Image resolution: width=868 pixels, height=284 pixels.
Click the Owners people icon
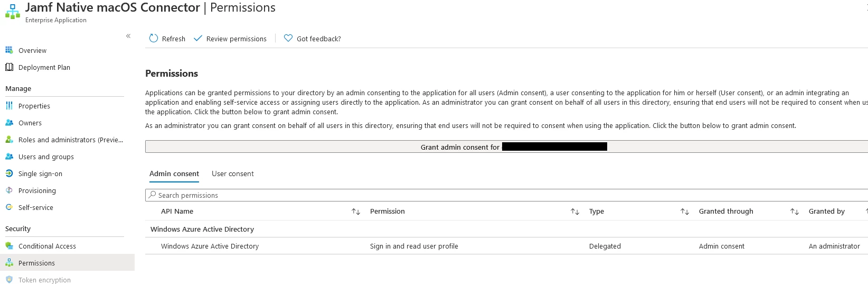pyautogui.click(x=9, y=123)
